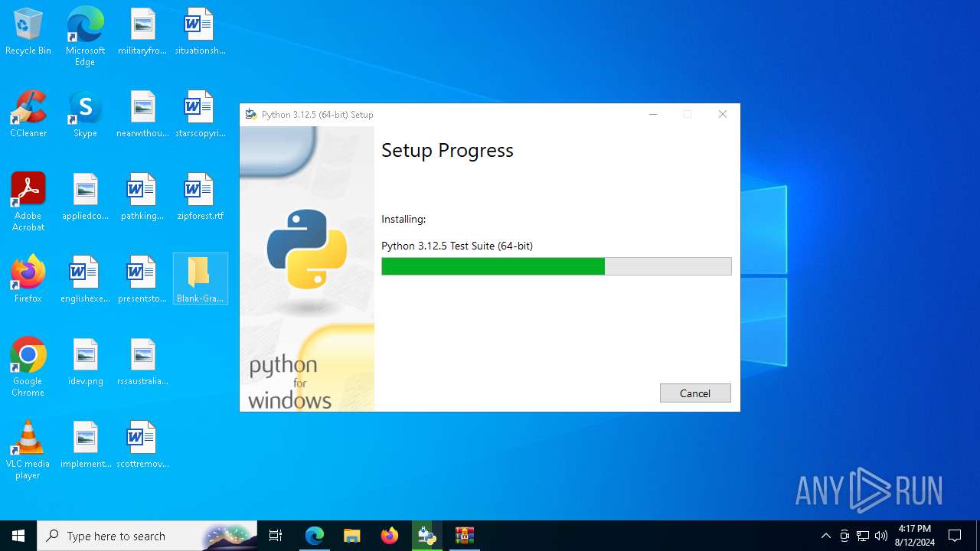Select the militaryfro... image file
Screen dimensions: 980x551
pyautogui.click(x=142, y=32)
